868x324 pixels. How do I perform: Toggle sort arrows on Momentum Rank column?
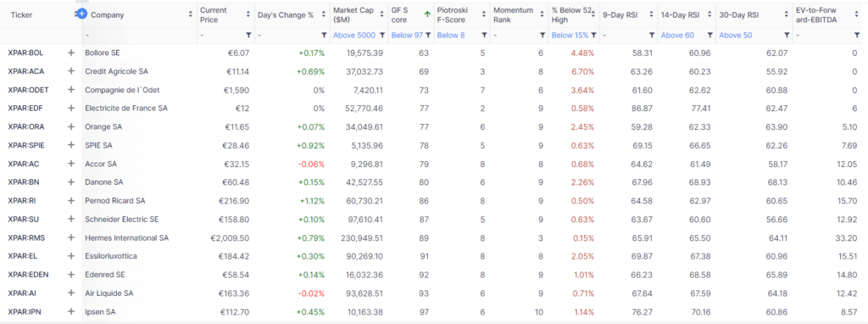[x=542, y=15]
